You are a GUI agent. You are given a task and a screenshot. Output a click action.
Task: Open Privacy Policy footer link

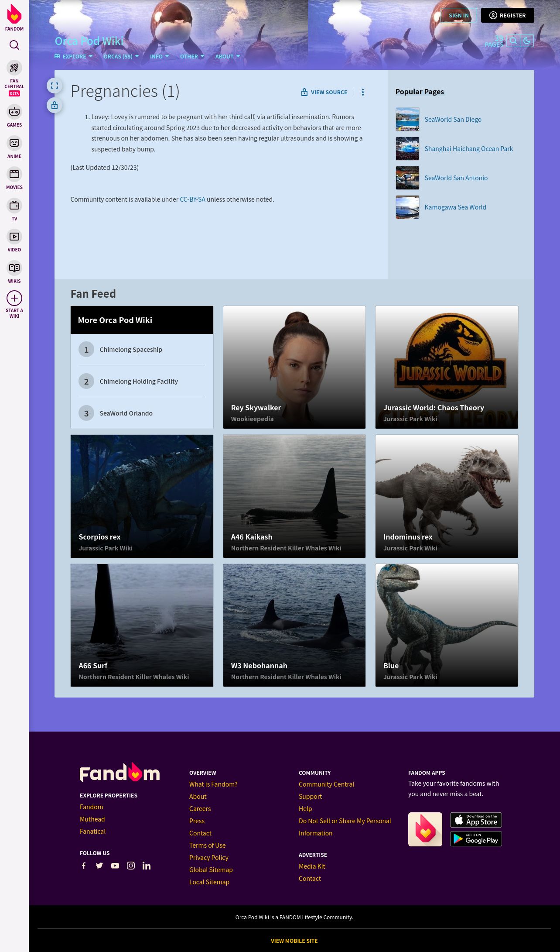[x=209, y=858]
